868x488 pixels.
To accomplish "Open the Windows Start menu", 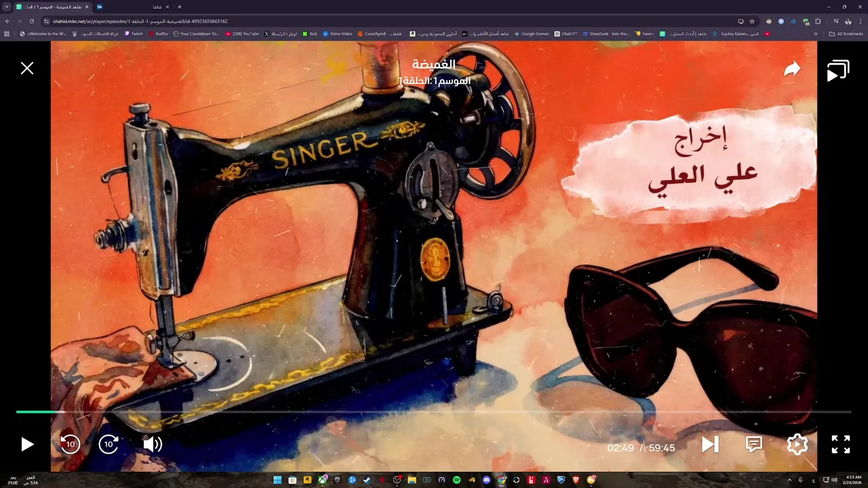I will pos(277,480).
